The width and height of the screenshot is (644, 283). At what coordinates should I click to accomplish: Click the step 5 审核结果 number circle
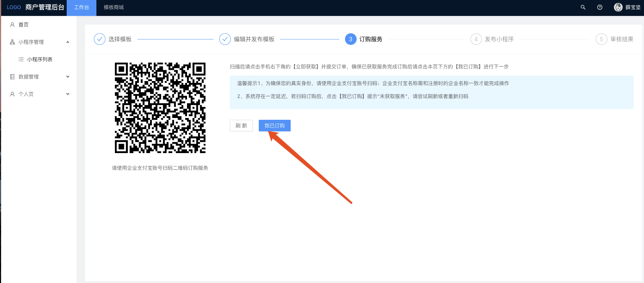coord(602,39)
